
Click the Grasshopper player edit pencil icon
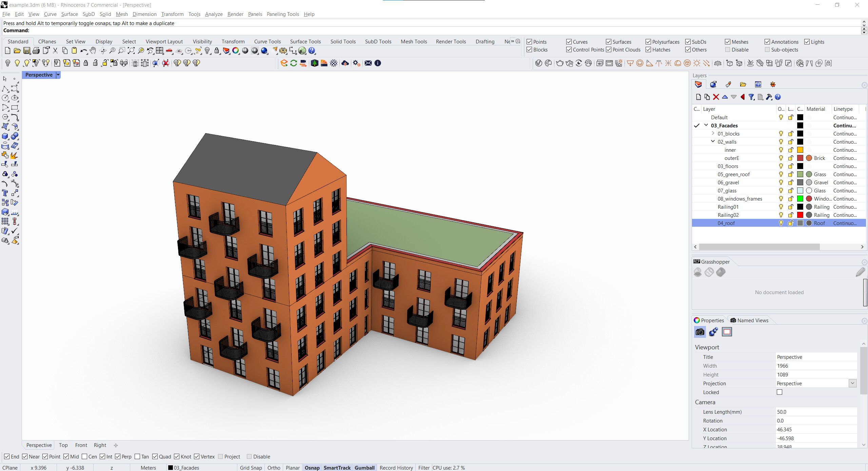pos(860,272)
